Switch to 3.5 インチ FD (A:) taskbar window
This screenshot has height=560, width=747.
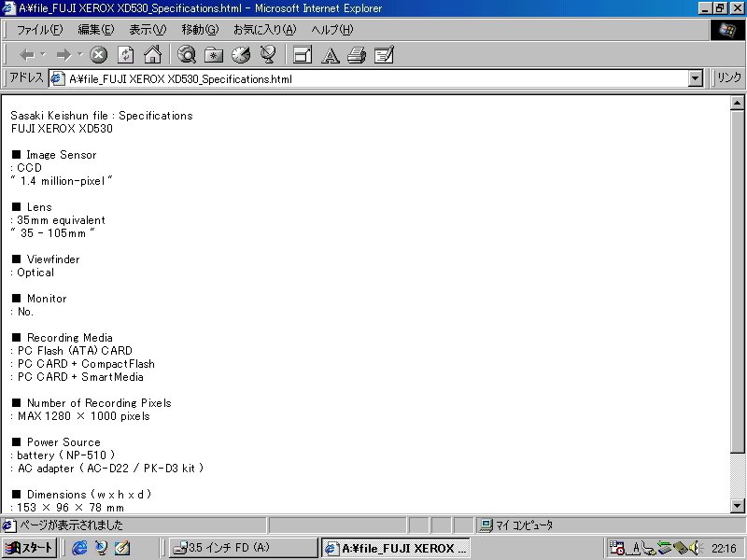(x=243, y=548)
